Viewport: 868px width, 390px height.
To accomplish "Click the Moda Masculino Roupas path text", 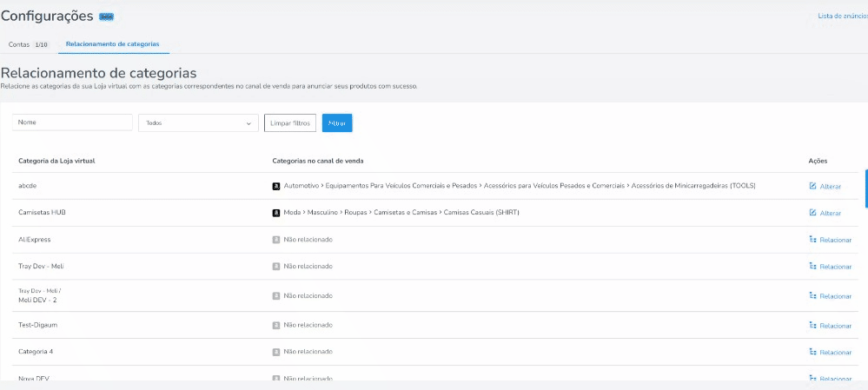I will coord(401,213).
